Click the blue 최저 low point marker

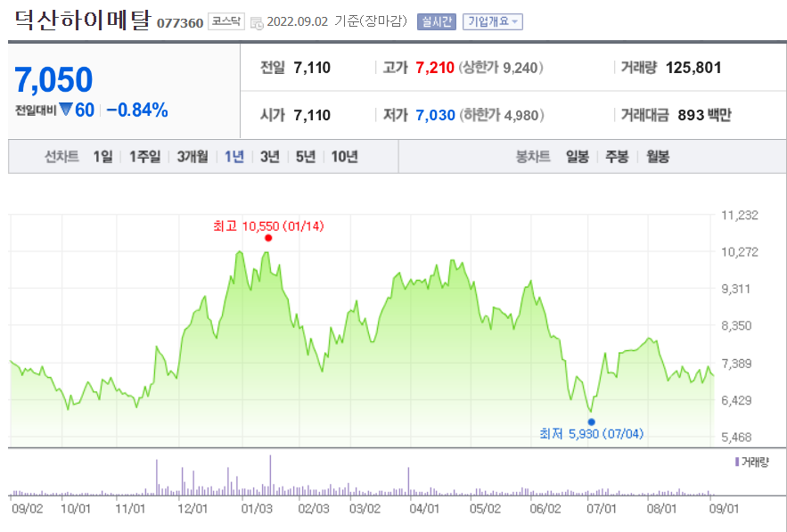[591, 422]
